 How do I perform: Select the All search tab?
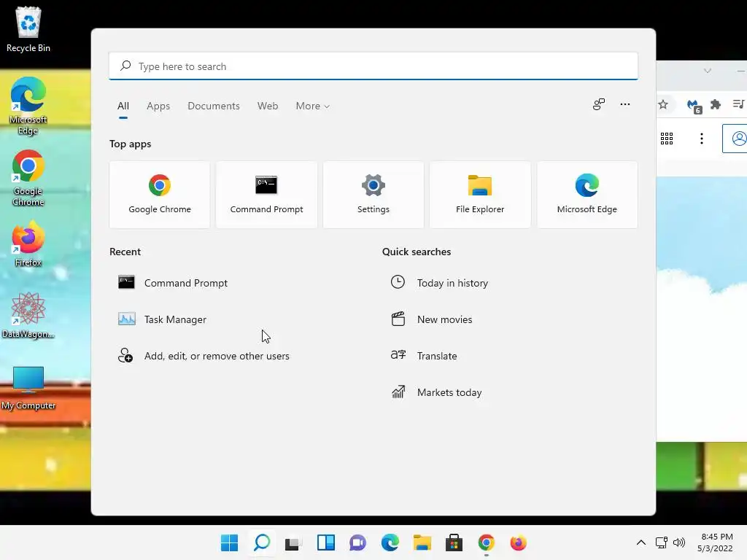(x=123, y=106)
